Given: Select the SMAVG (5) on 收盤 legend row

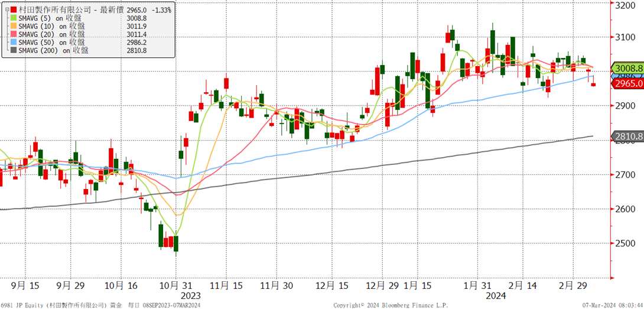Looking at the screenshot, I should [x=50, y=18].
